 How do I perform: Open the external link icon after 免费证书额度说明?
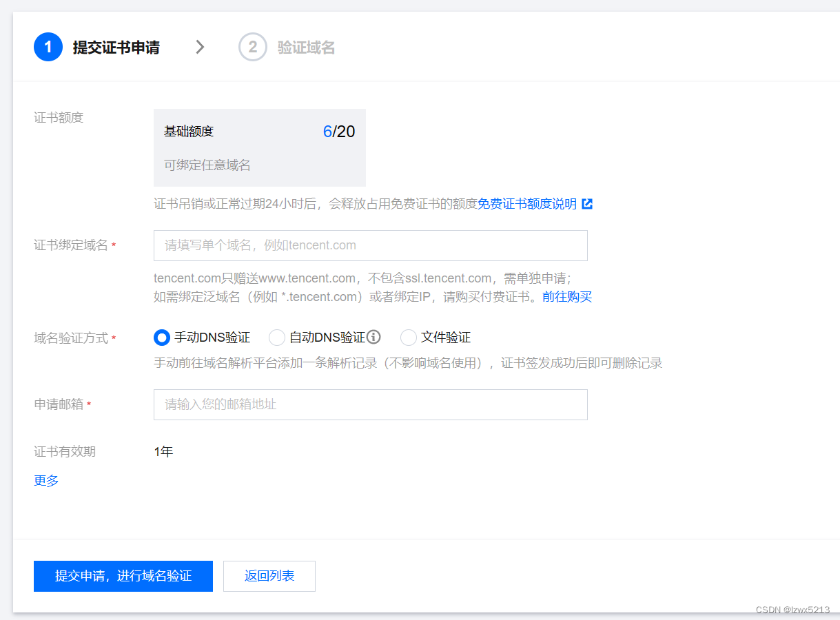[x=587, y=204]
